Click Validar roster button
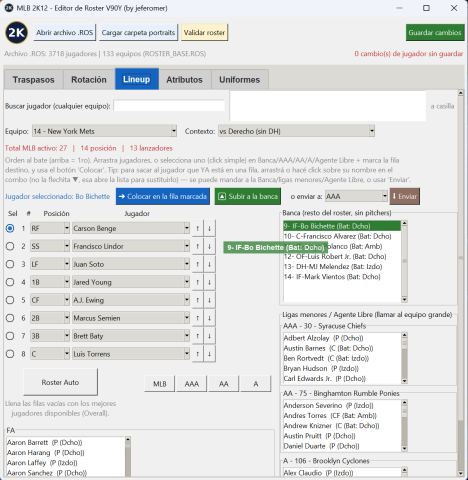 pos(204,33)
